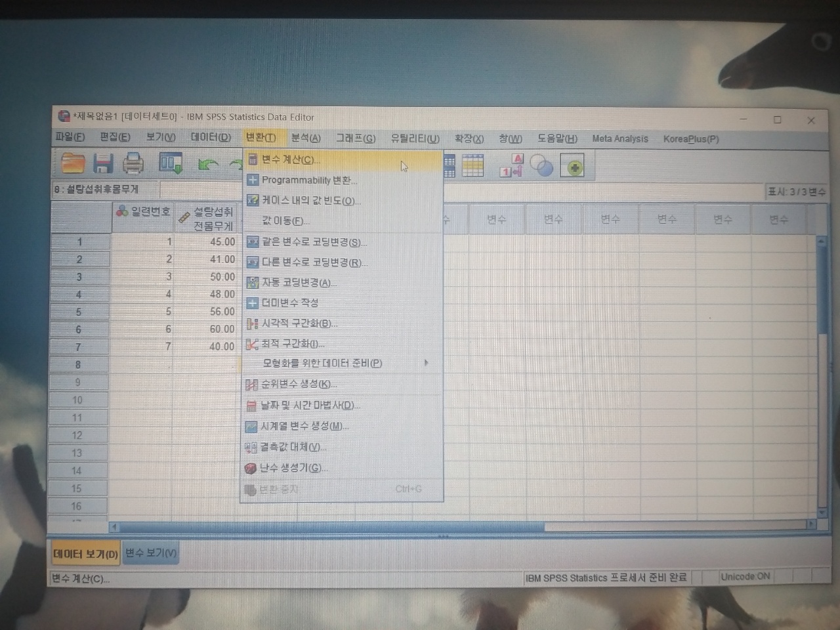This screenshot has width=840, height=630.
Task: Select the 일련번호 column header
Action: pyautogui.click(x=142, y=218)
